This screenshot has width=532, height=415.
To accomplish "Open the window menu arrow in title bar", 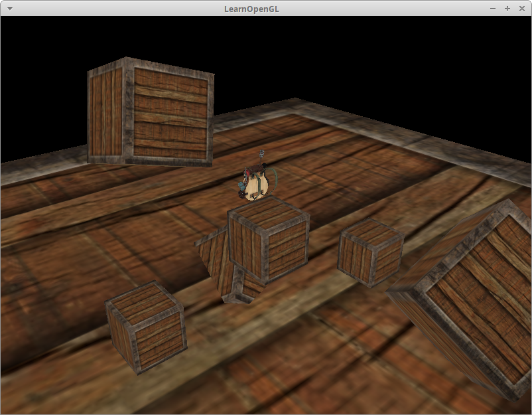I will point(9,8).
